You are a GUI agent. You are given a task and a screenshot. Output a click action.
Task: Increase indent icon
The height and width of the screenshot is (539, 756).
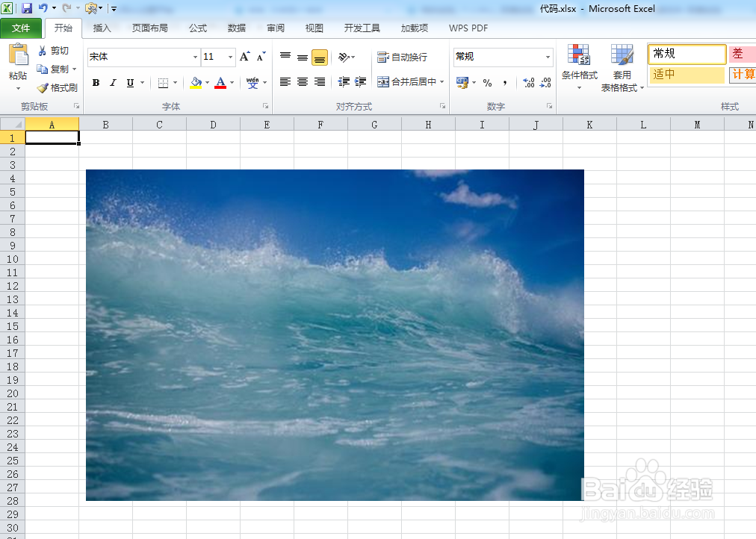[360, 82]
